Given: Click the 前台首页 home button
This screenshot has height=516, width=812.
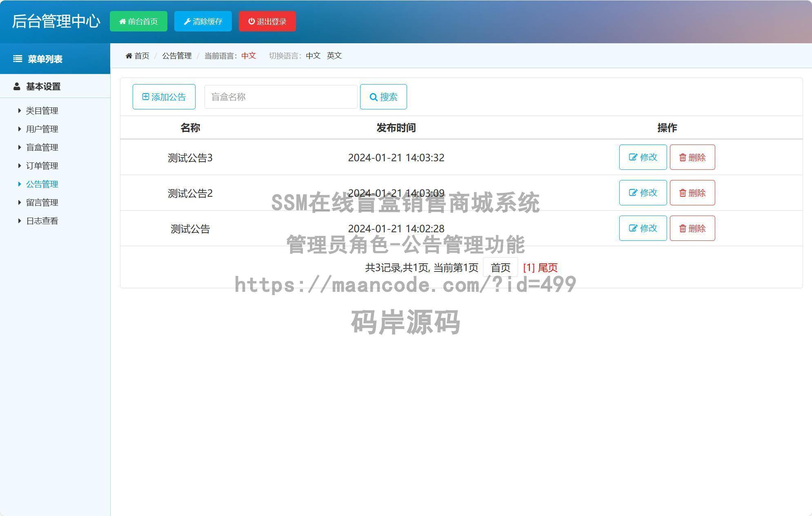Looking at the screenshot, I should (x=138, y=21).
